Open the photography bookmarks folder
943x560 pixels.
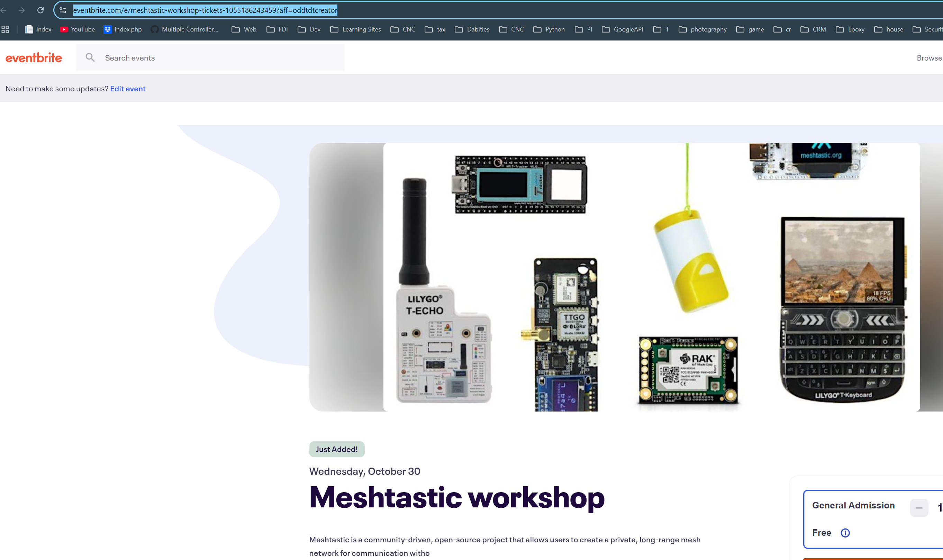[x=702, y=29]
